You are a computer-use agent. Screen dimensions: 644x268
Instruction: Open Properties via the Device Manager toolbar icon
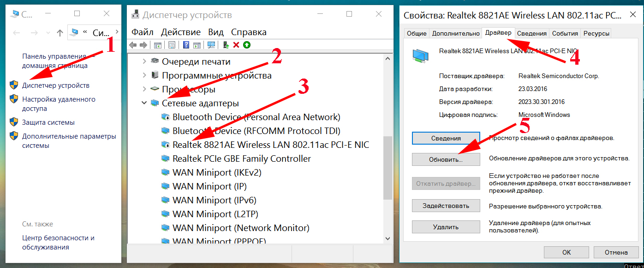(x=172, y=45)
